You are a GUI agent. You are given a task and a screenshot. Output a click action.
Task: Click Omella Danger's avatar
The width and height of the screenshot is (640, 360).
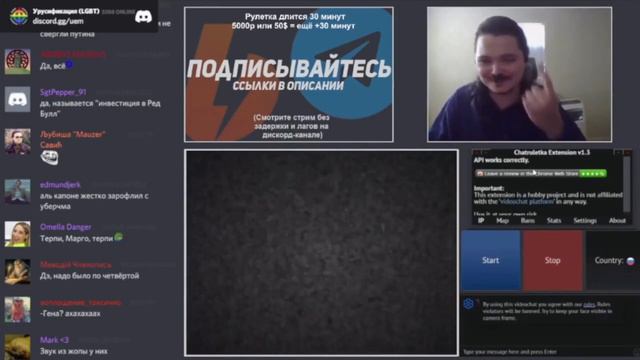pyautogui.click(x=18, y=234)
